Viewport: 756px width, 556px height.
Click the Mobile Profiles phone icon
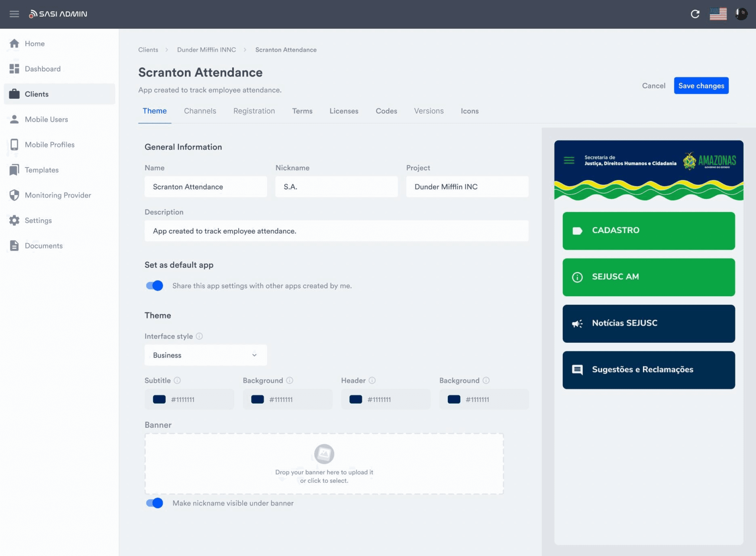pos(14,144)
